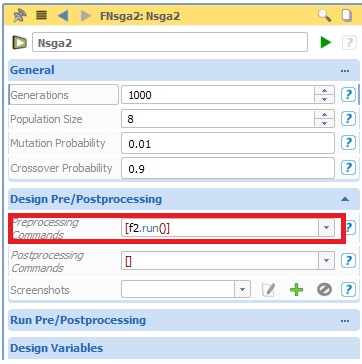Expand the Screenshots dropdown list
Viewport: 362px width, 364px height.
coord(243,289)
